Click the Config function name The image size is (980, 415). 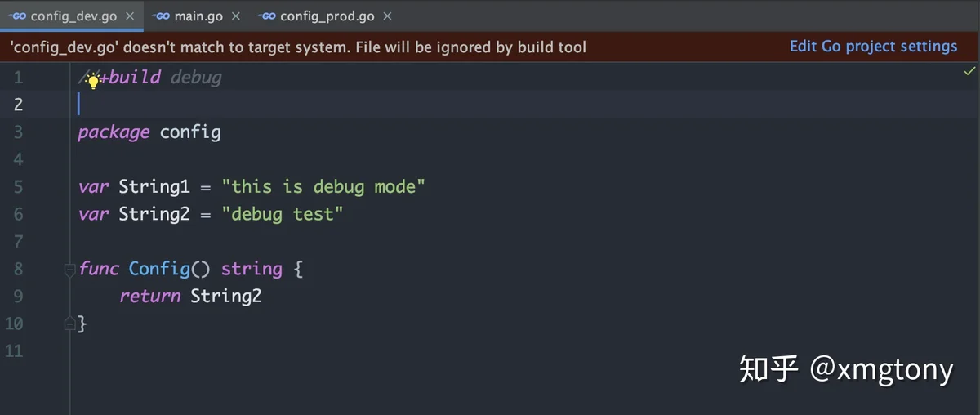(159, 269)
